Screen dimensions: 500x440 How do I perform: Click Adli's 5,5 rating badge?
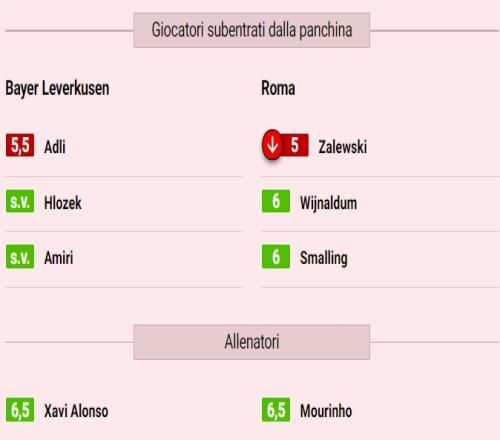(x=20, y=145)
